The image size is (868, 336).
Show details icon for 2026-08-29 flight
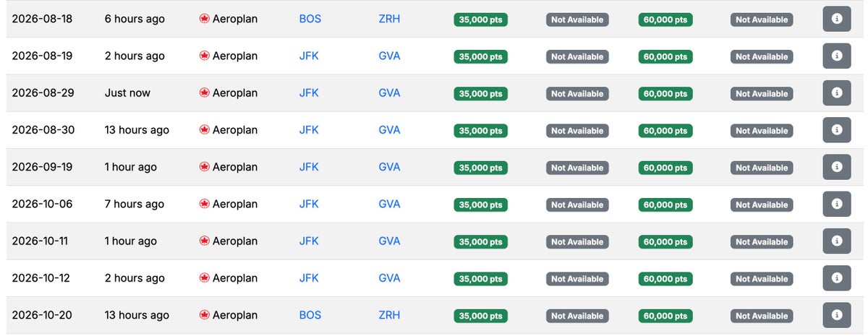(837, 92)
